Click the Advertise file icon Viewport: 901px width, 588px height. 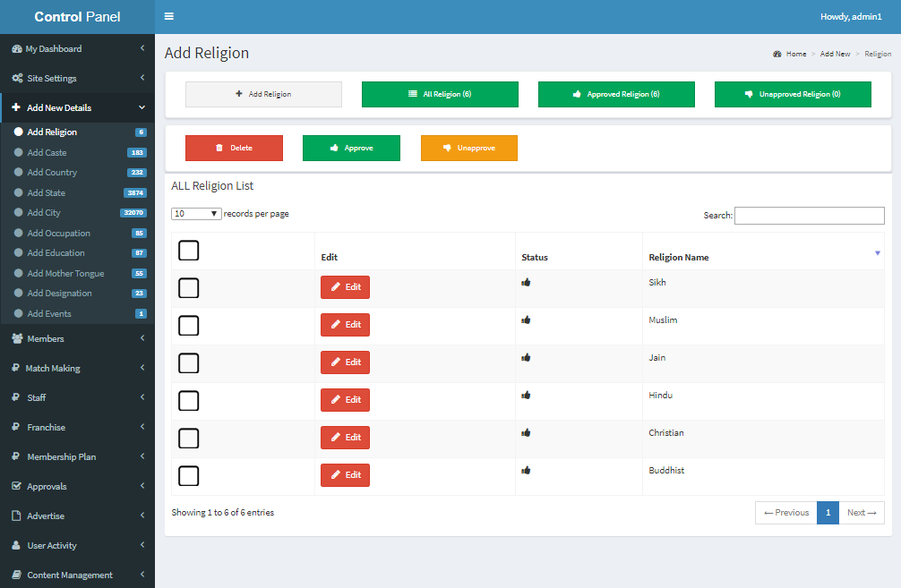17,516
